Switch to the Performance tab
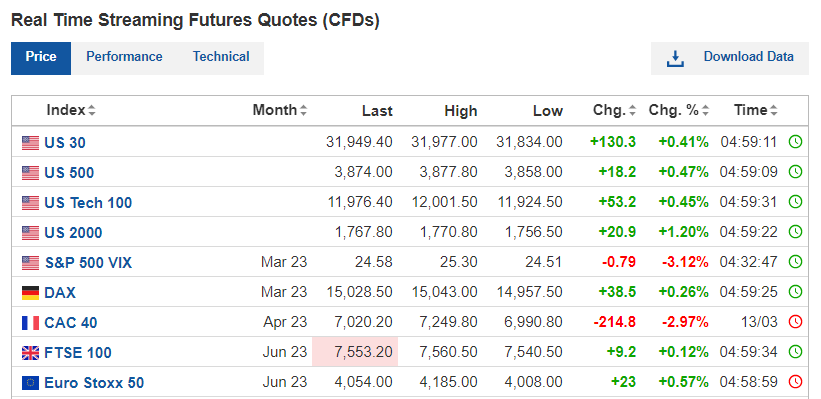The height and width of the screenshot is (399, 821). (x=124, y=57)
